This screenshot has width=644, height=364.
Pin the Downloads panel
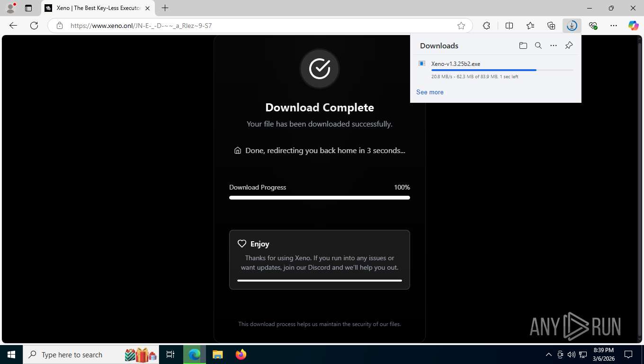(569, 45)
